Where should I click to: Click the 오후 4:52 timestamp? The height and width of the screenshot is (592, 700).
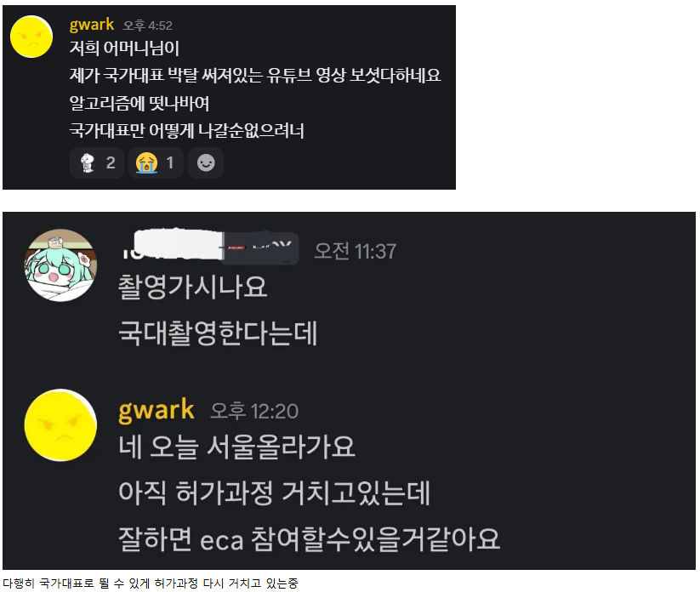tap(148, 26)
